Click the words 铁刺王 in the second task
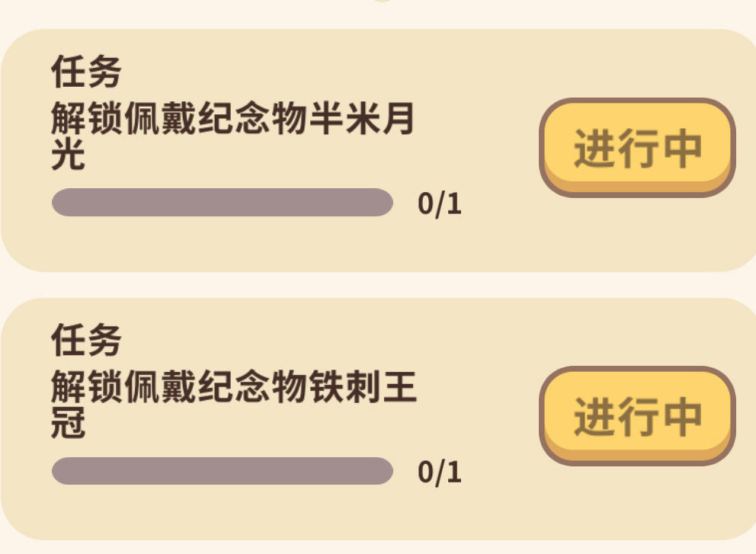756x554 pixels. tap(361, 389)
